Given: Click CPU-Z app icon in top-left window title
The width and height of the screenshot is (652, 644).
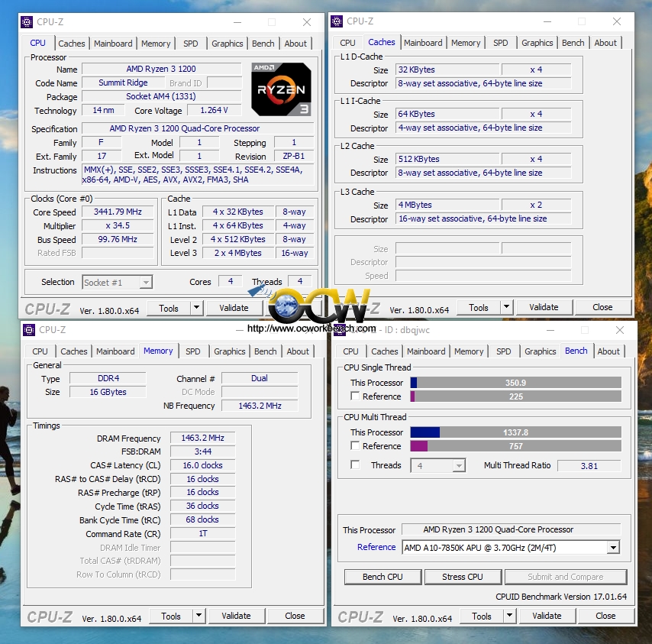Looking at the screenshot, I should [27, 22].
